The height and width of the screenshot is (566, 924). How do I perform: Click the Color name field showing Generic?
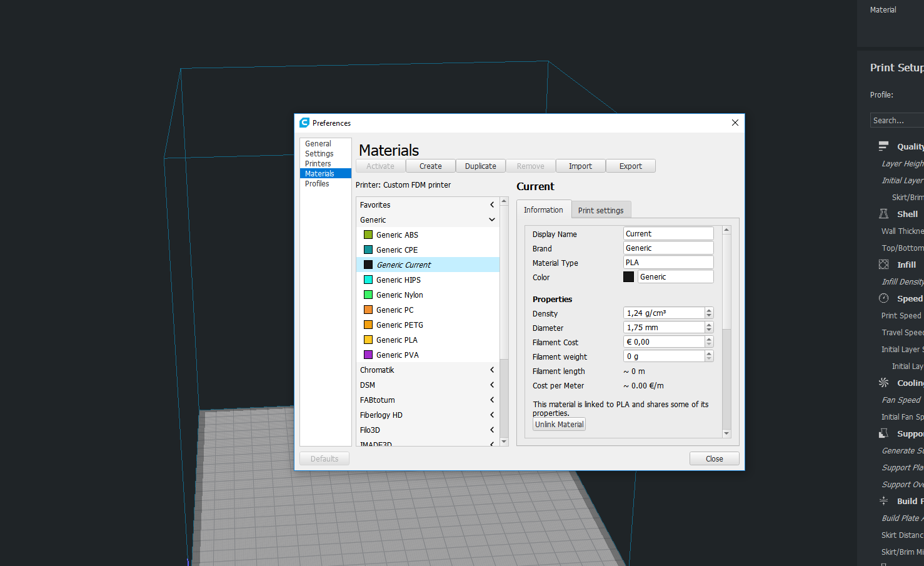[x=676, y=276]
